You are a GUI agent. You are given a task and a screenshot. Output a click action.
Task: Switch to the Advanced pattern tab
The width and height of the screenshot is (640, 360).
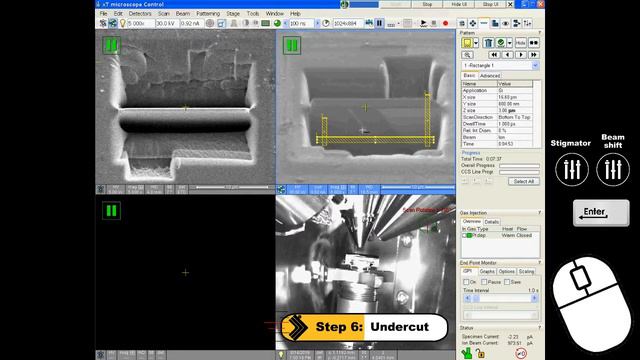pos(490,76)
